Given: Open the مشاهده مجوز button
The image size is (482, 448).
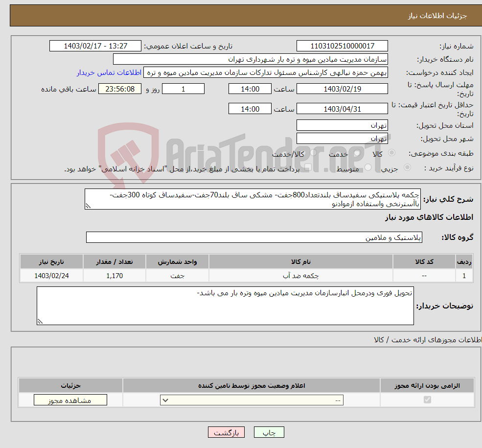Looking at the screenshot, I should point(70,400).
